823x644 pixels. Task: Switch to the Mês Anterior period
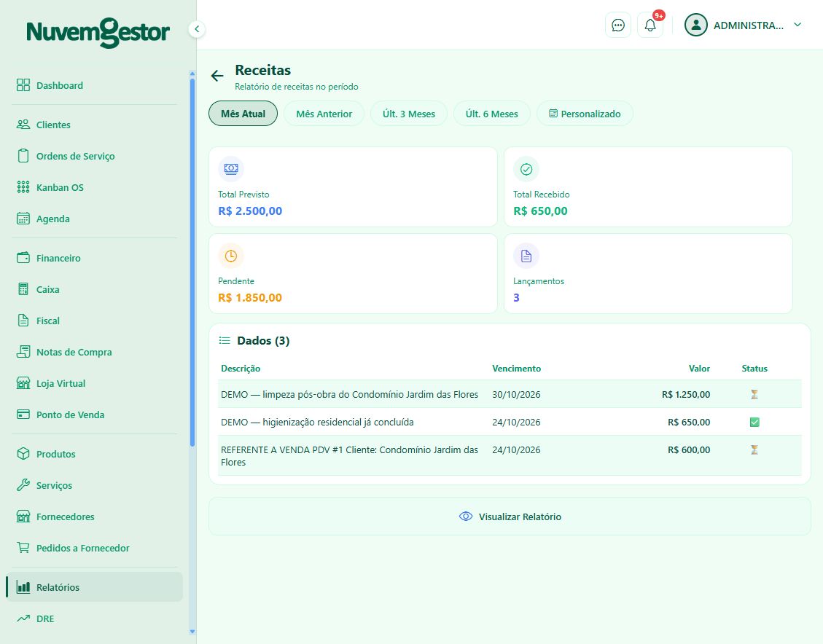coord(324,114)
